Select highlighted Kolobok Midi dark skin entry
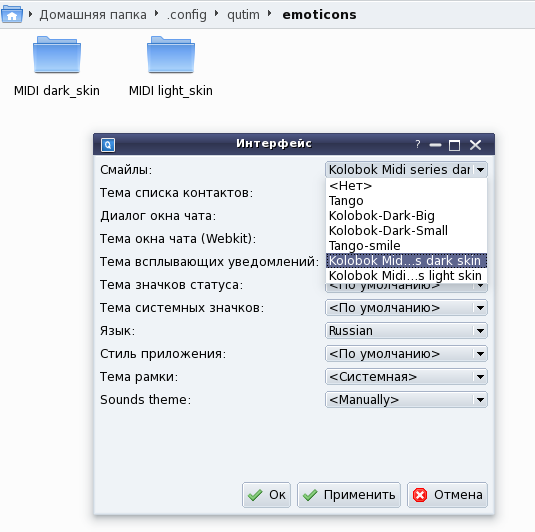535x532 pixels. pos(406,261)
